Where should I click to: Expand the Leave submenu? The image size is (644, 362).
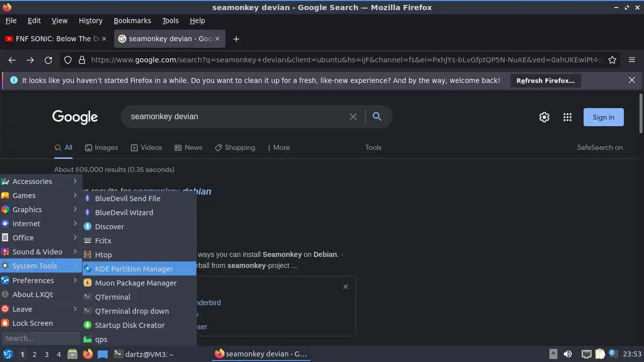pyautogui.click(x=40, y=309)
